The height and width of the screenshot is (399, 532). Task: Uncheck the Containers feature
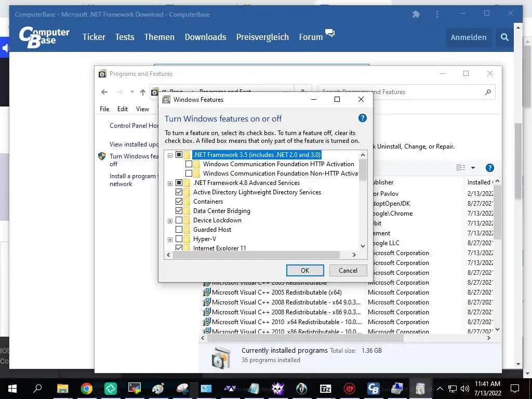coord(179,202)
